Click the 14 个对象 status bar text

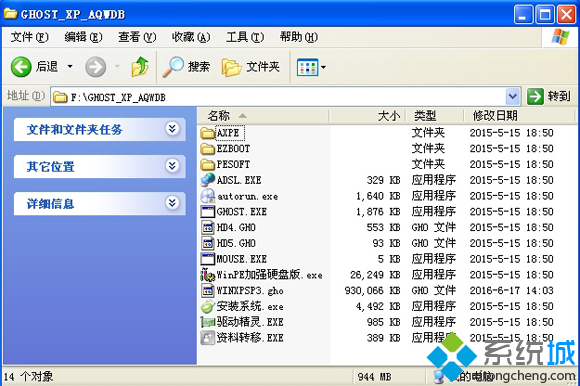pyautogui.click(x=28, y=377)
